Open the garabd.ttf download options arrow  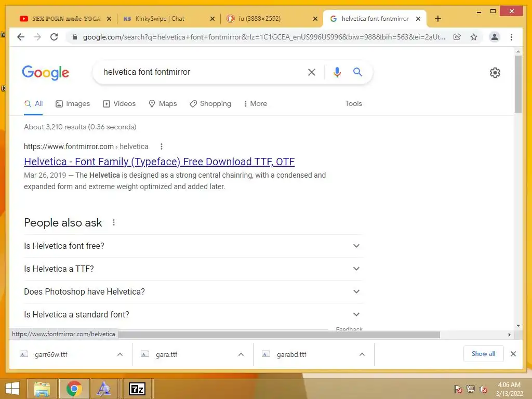click(362, 354)
